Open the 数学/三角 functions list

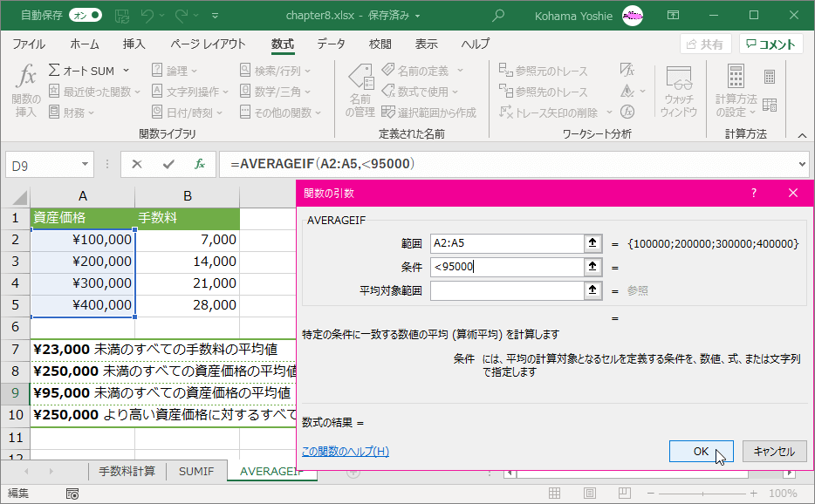click(275, 92)
